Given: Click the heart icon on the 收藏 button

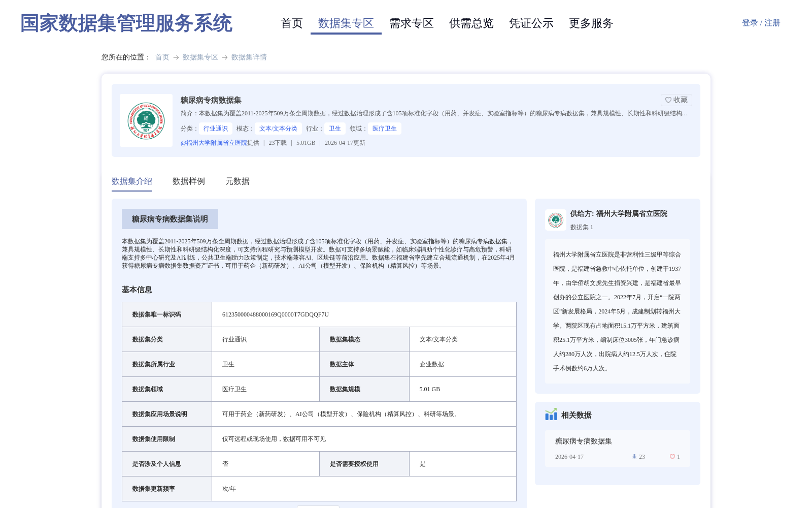Looking at the screenshot, I should (x=668, y=100).
